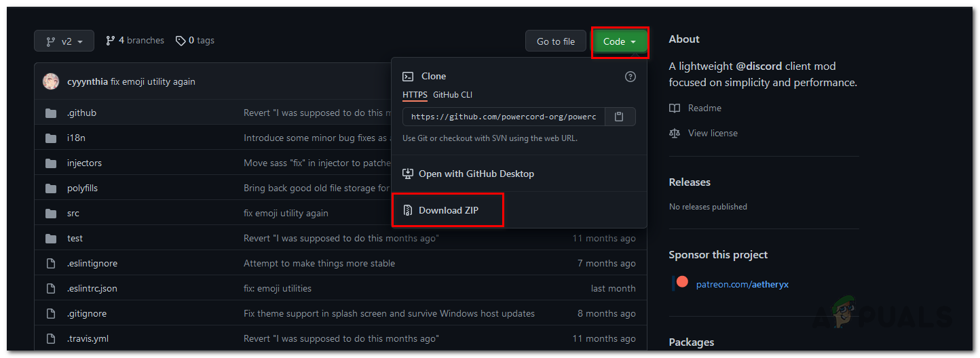Open the View license link
The height and width of the screenshot is (358, 980).
pyautogui.click(x=713, y=133)
